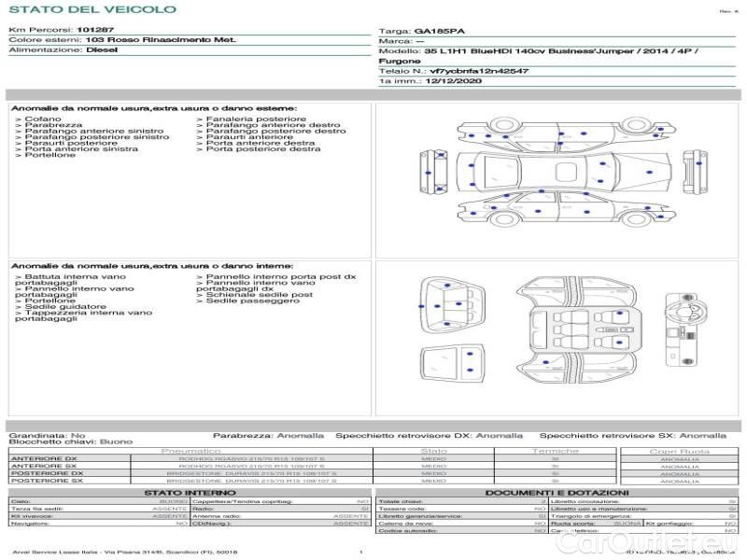
Task: Click 'Parafango posteriore sinistro' entry
Action: coord(97,137)
